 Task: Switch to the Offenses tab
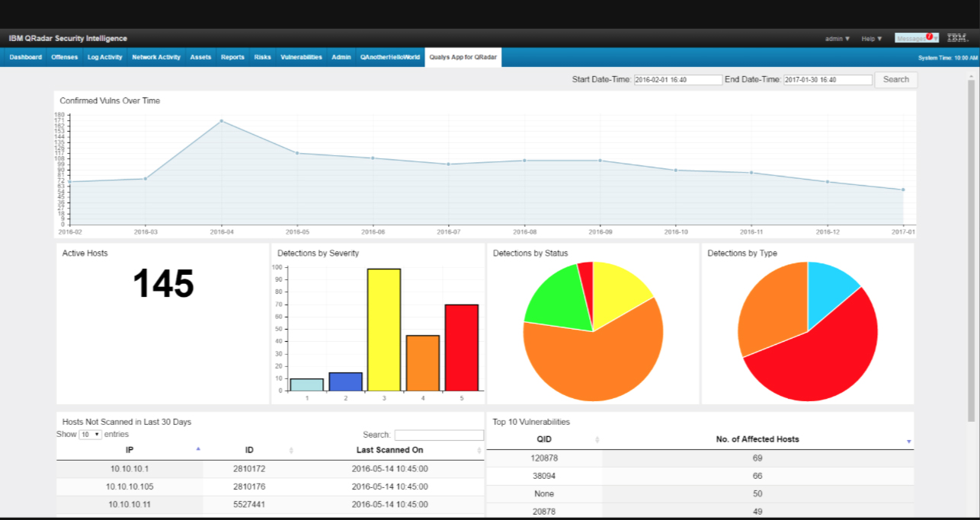pos(64,57)
